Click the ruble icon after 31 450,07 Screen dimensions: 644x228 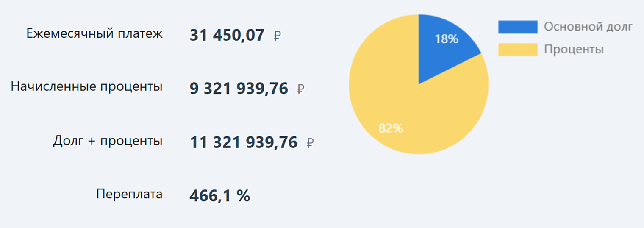coord(277,36)
